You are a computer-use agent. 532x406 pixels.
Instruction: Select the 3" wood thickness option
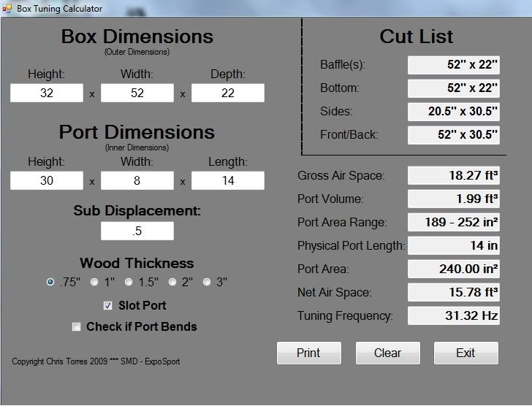(207, 282)
